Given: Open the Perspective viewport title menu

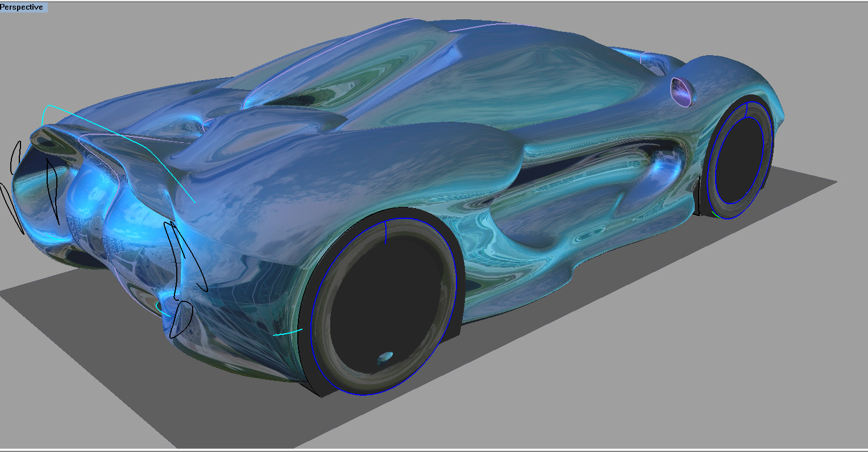Looking at the screenshot, I should [x=23, y=7].
